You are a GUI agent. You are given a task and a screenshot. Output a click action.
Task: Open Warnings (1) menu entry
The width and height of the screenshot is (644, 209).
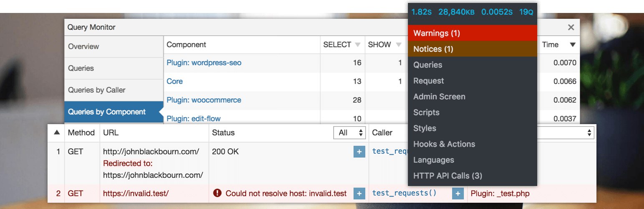click(472, 33)
